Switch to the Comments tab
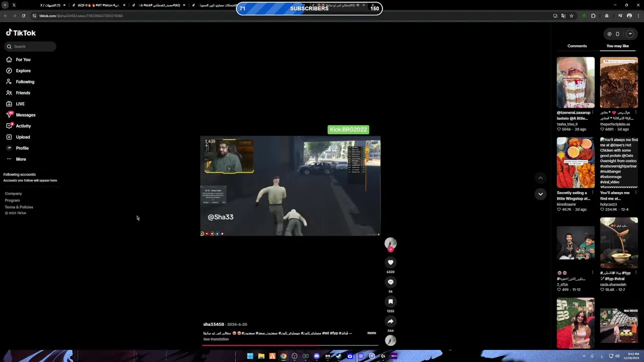 577,46
